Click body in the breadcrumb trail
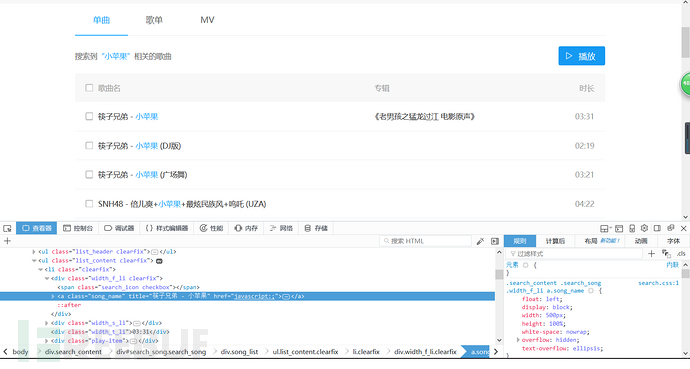 click(x=20, y=352)
